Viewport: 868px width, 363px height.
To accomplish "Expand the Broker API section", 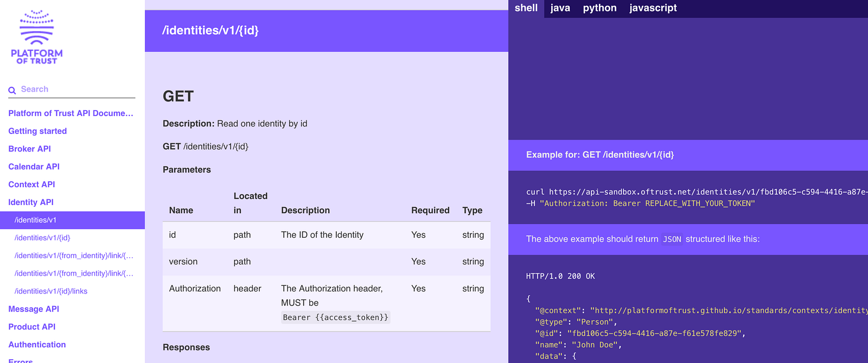I will click(29, 149).
